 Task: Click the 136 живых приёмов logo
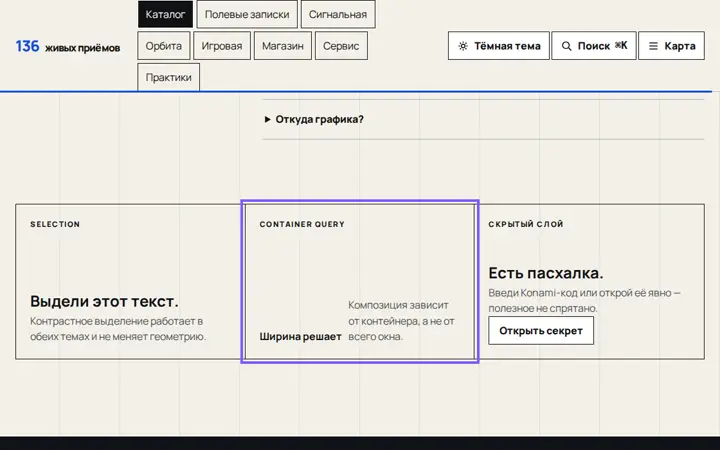point(68,46)
